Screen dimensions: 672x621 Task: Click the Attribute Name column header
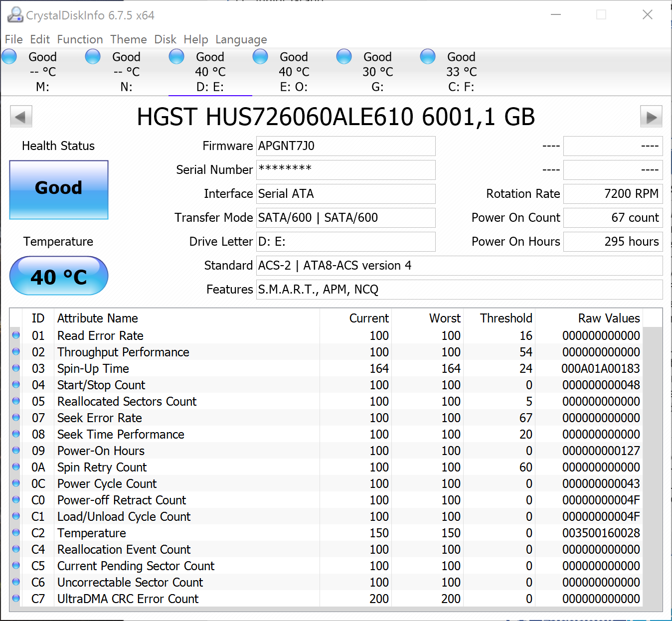(187, 318)
